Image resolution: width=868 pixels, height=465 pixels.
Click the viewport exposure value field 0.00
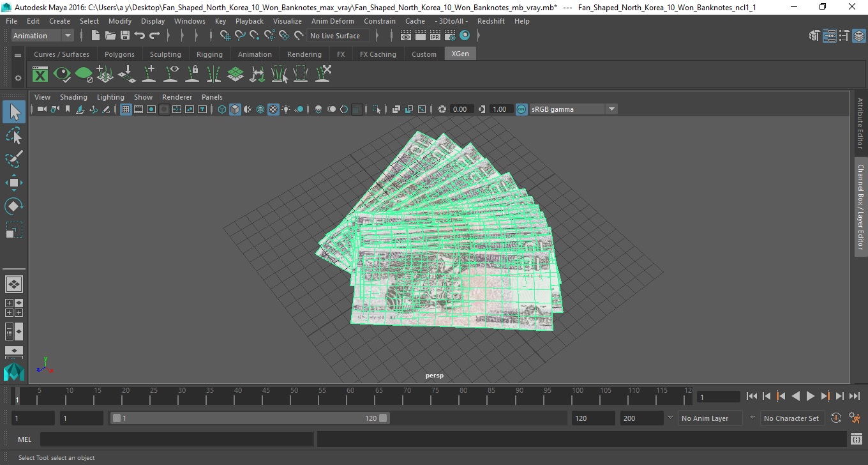[461, 109]
